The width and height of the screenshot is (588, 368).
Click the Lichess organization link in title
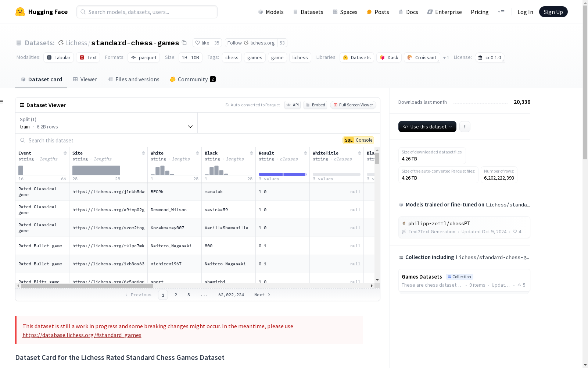point(76,43)
